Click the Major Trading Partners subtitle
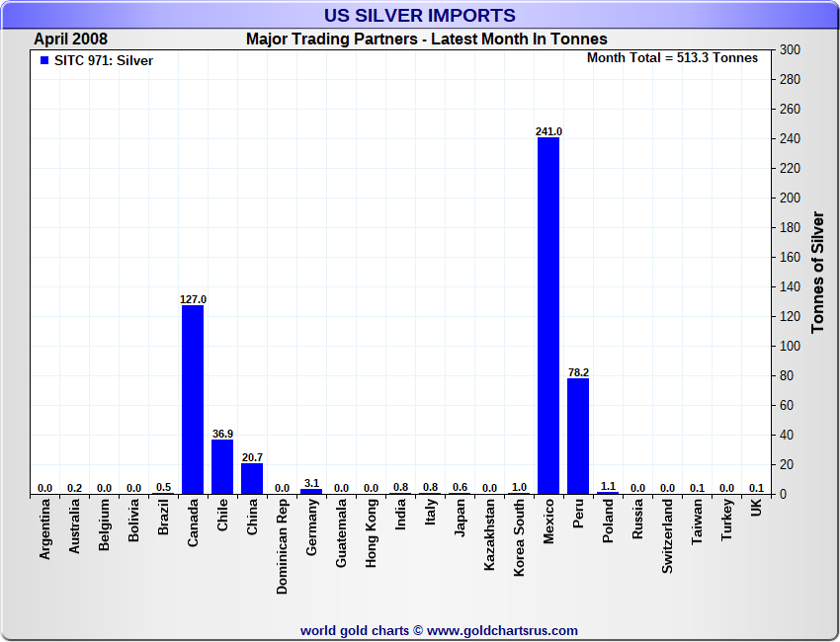The height and width of the screenshot is (642, 840). [x=426, y=40]
